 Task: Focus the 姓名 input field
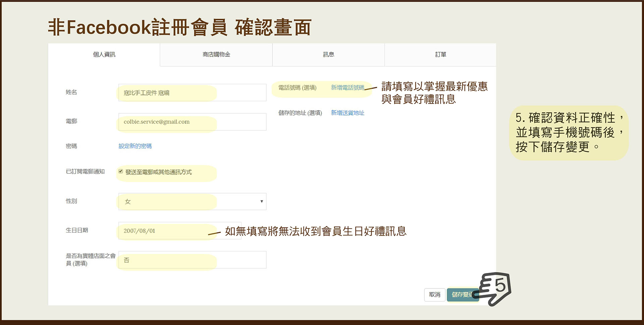tap(192, 93)
